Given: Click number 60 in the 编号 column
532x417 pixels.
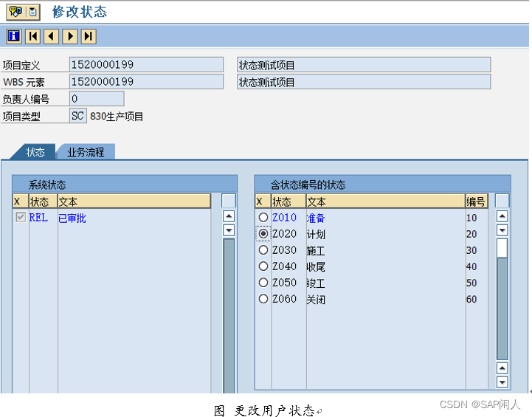Looking at the screenshot, I should (471, 299).
